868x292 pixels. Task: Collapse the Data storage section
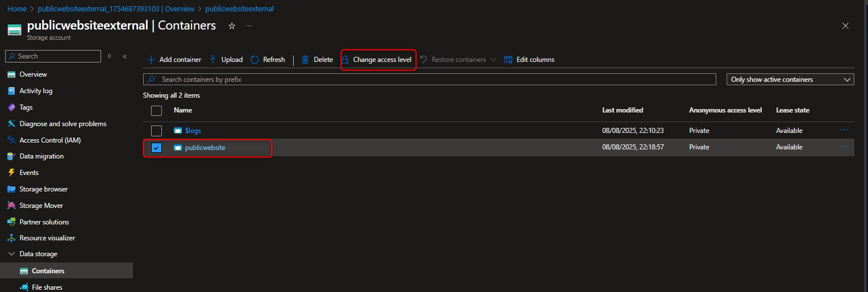point(11,254)
